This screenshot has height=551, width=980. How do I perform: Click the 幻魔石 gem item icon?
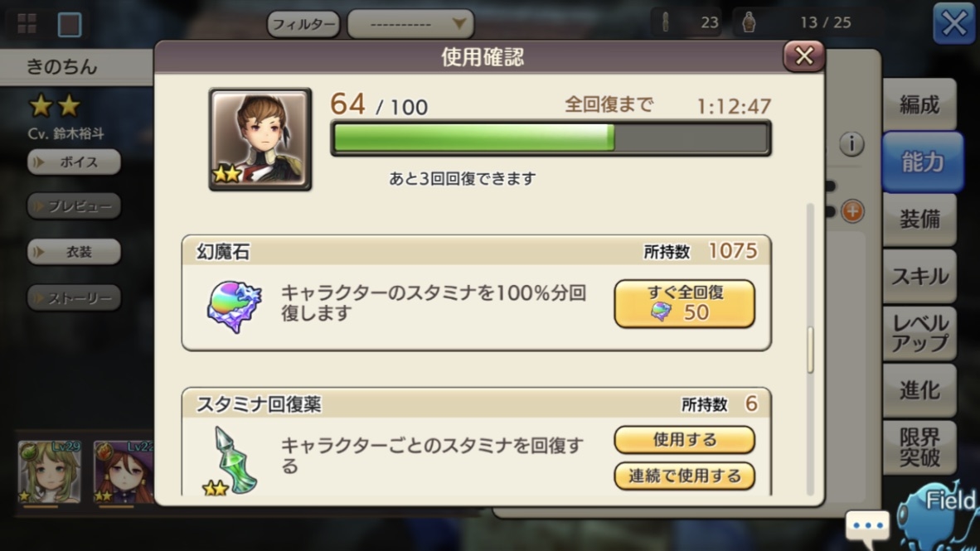(x=235, y=306)
